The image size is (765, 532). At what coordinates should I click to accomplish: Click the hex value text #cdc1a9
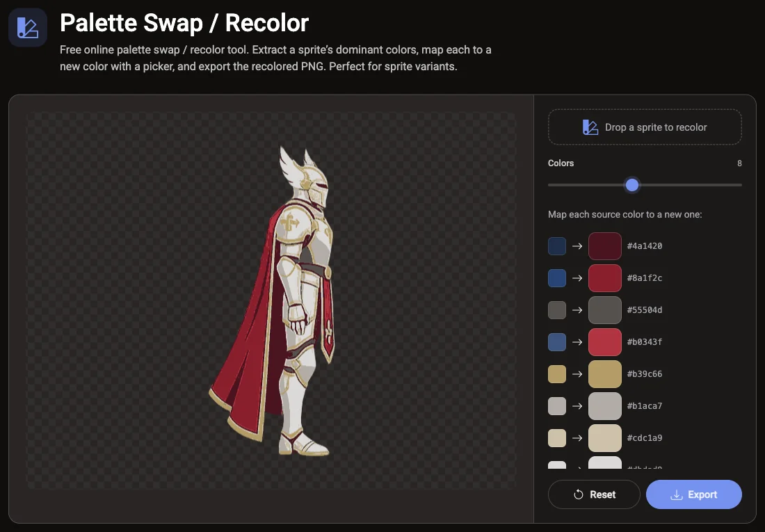pyautogui.click(x=645, y=438)
